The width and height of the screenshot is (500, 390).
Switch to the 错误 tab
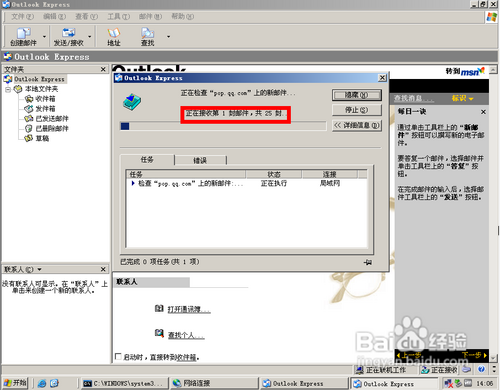[200, 160]
